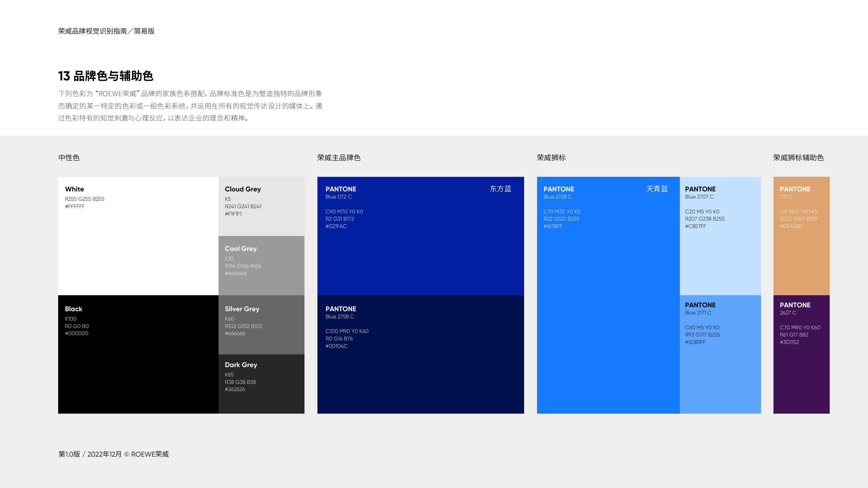Viewport: 868px width, 488px height.
Task: Click the value C0 M40 Y60 K5
Action: pyautogui.click(x=798, y=212)
